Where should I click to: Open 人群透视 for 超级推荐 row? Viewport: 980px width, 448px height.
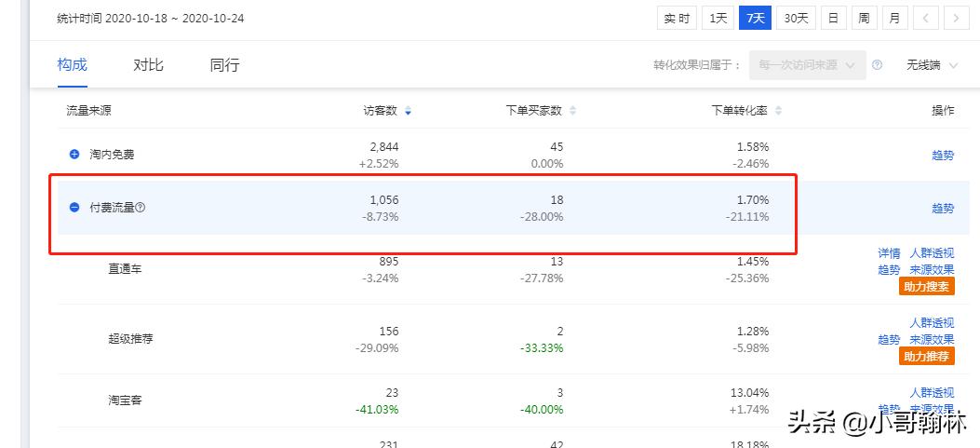pos(932,323)
